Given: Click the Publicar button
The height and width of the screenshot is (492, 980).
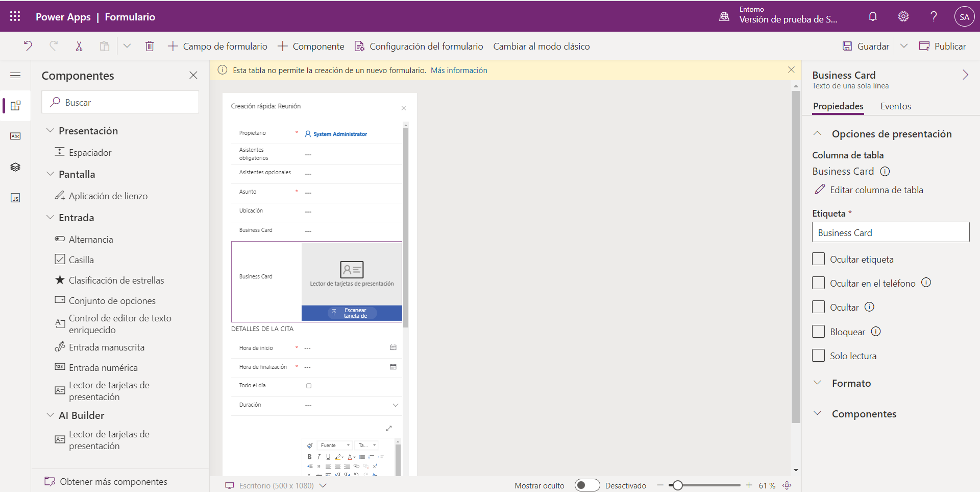Looking at the screenshot, I should tap(943, 46).
